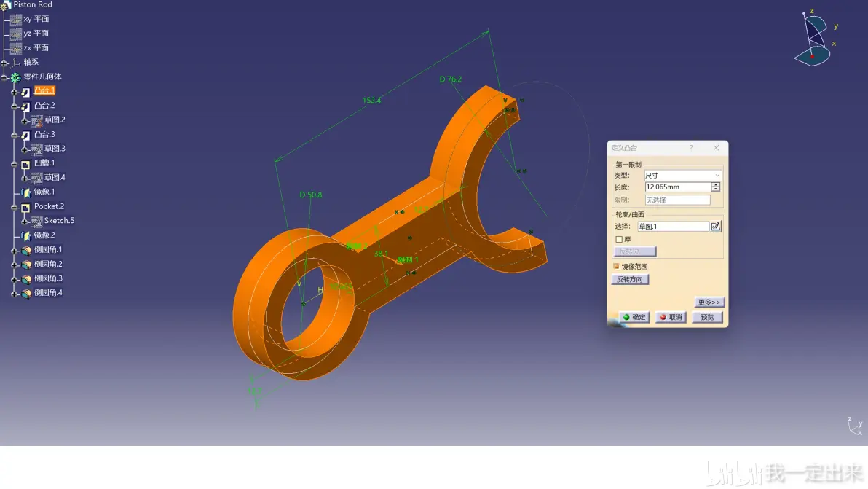
Task: Click the 反转方向 reverse direction button
Action: pos(630,279)
